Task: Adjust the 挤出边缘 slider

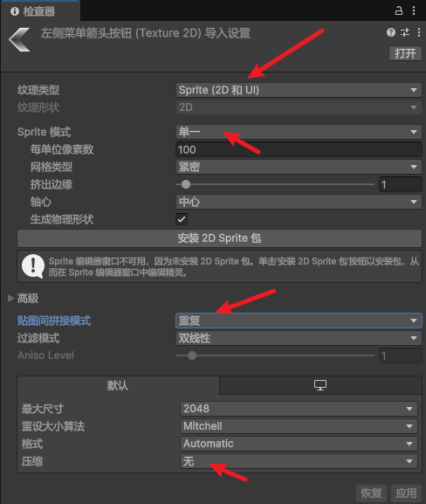Action: coord(275,184)
